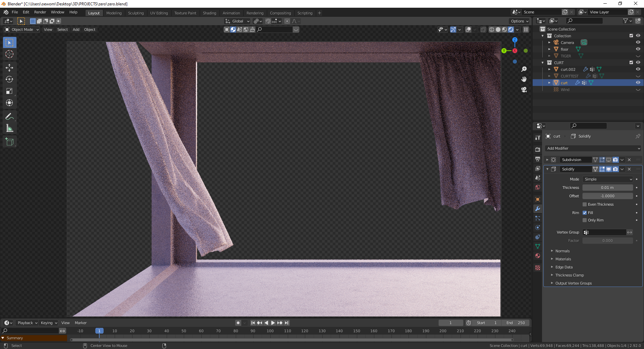Click the Offset value slider
Viewport: 644px width, 349px height.
coord(608,196)
